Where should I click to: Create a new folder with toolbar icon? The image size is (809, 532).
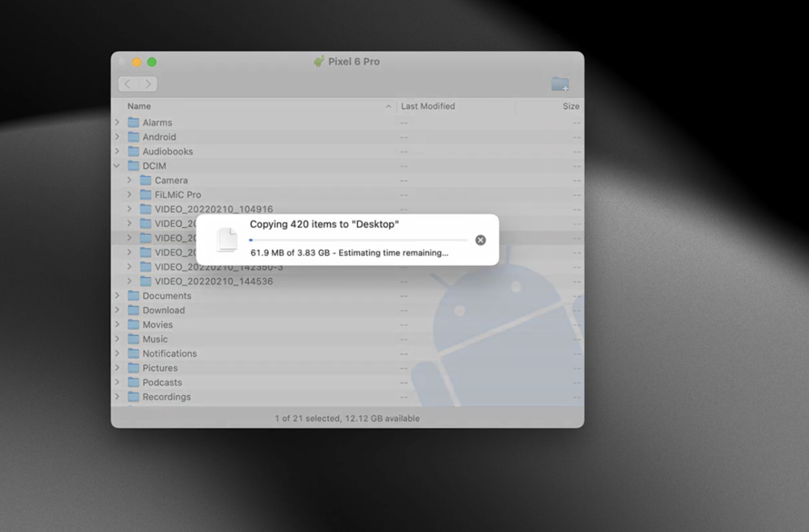tap(560, 84)
